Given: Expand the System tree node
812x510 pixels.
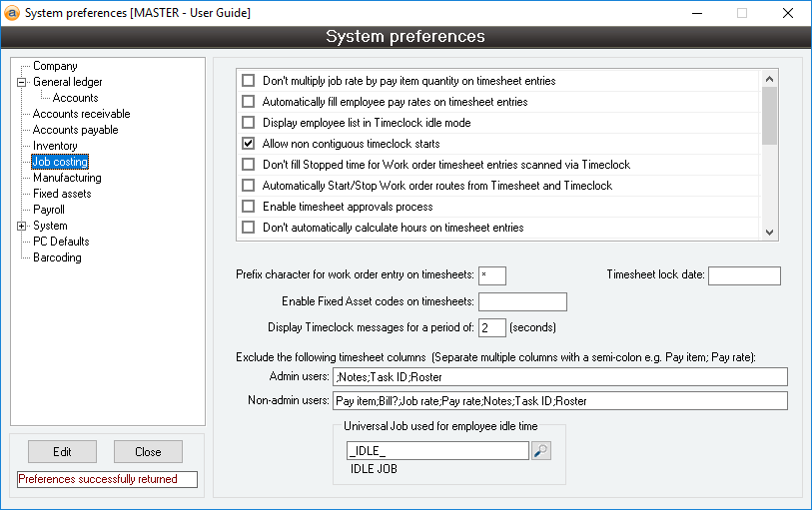Looking at the screenshot, I should point(21,226).
